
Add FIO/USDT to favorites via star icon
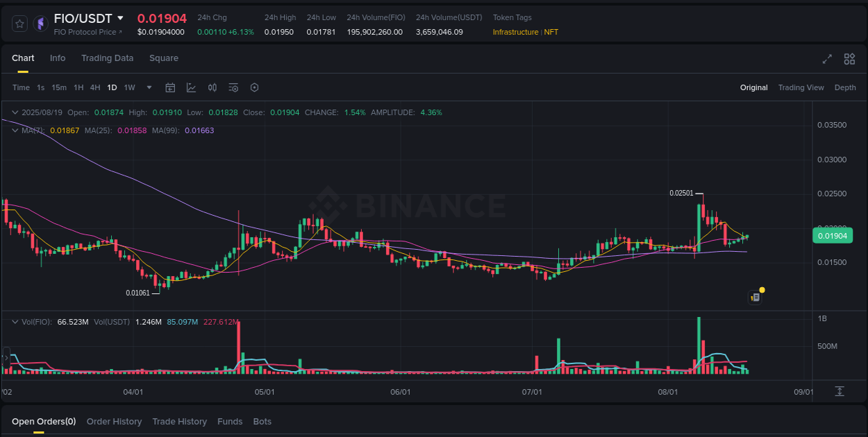point(19,23)
